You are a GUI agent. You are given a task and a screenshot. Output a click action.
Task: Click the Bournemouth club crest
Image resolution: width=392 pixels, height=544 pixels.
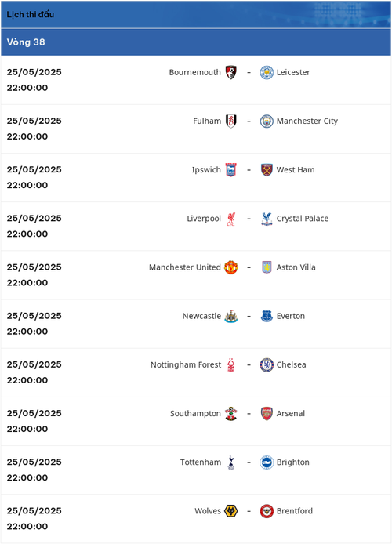231,72
